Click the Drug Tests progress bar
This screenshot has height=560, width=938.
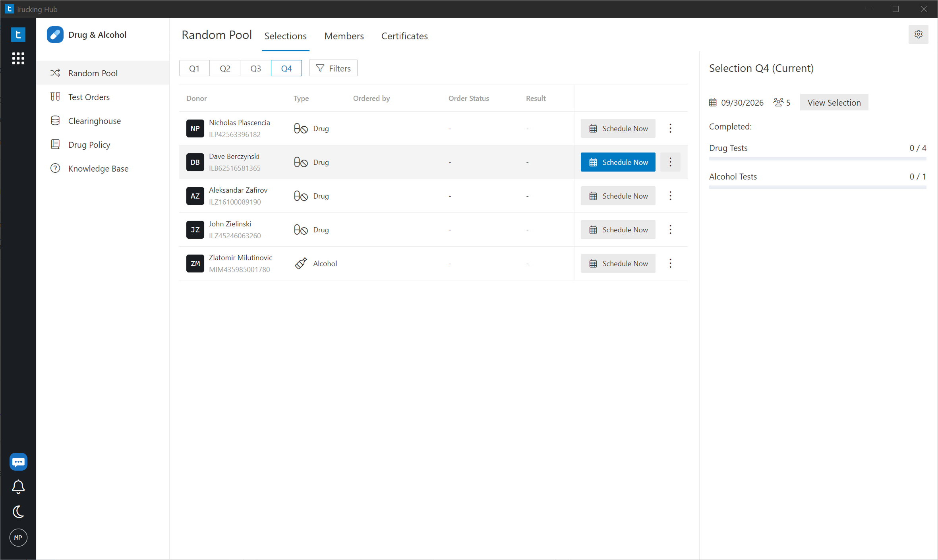pyautogui.click(x=818, y=159)
